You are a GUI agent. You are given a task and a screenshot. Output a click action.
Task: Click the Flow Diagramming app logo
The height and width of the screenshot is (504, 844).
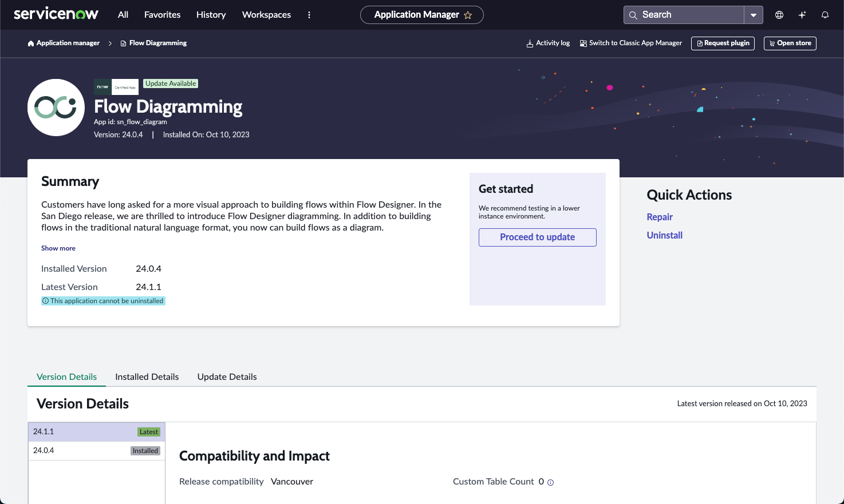(56, 108)
